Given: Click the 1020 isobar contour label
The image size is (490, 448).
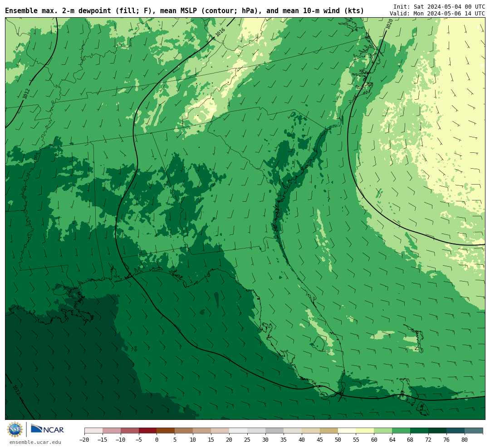Looking at the screenshot, I should 389,24.
